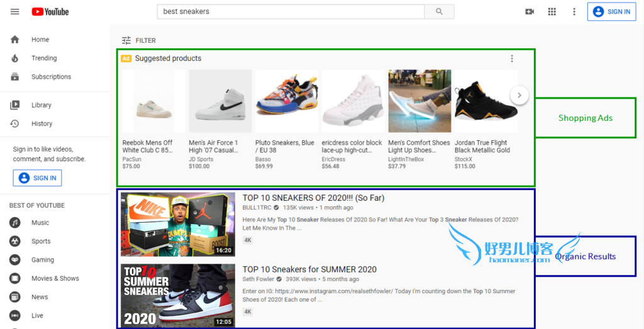Click the Suggested products heading

(x=168, y=59)
